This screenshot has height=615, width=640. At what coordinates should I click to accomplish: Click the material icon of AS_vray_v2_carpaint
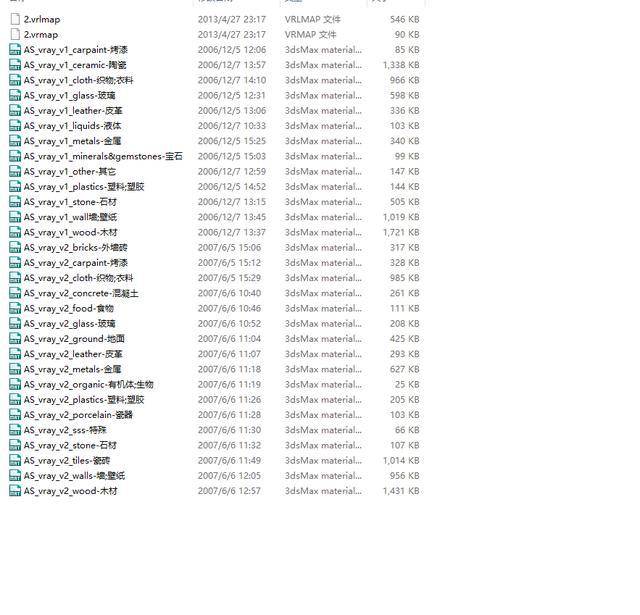coord(15,262)
